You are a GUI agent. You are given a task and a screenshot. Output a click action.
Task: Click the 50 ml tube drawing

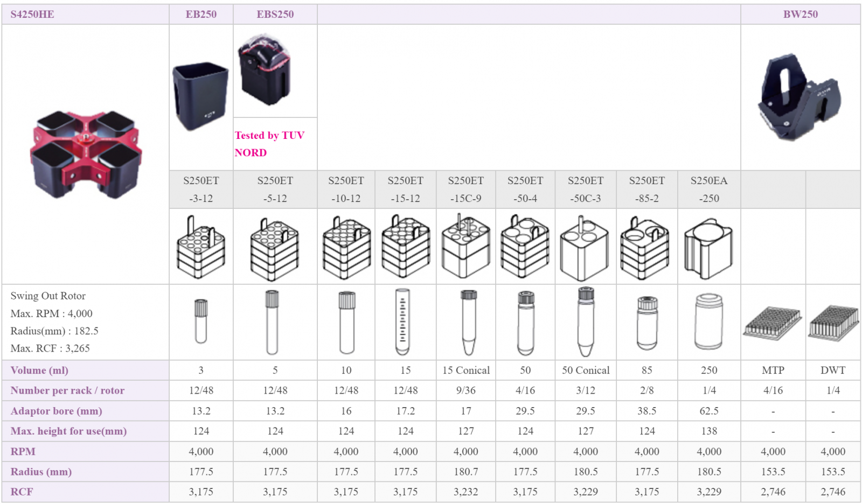(x=525, y=323)
